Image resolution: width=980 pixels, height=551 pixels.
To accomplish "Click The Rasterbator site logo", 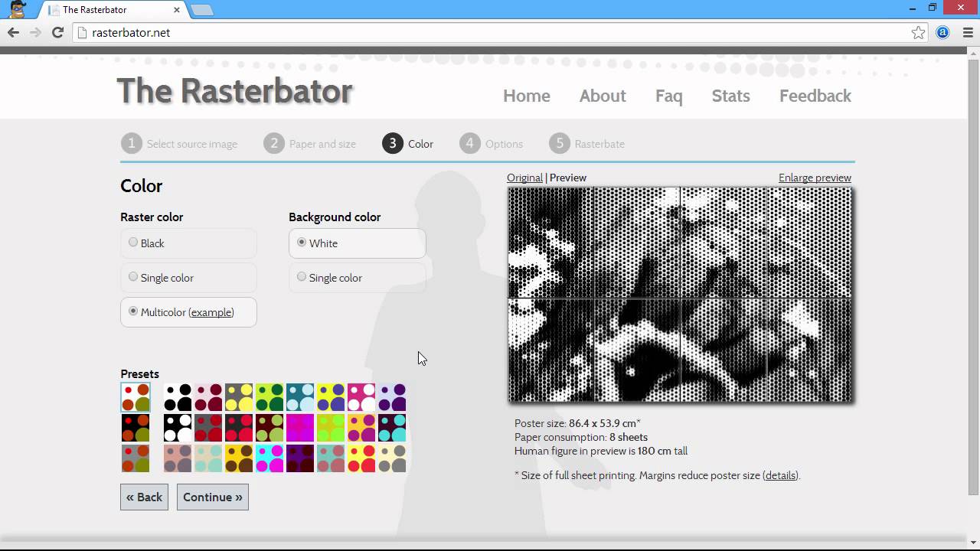I will [x=234, y=91].
